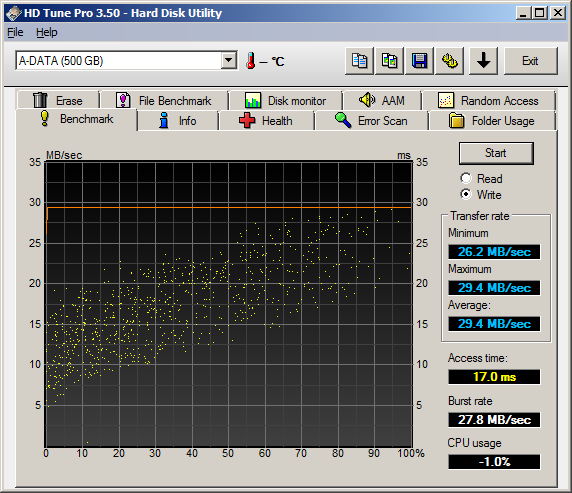Minimize the HD Tune Pro window
This screenshot has width=572, height=493.
click(523, 13)
